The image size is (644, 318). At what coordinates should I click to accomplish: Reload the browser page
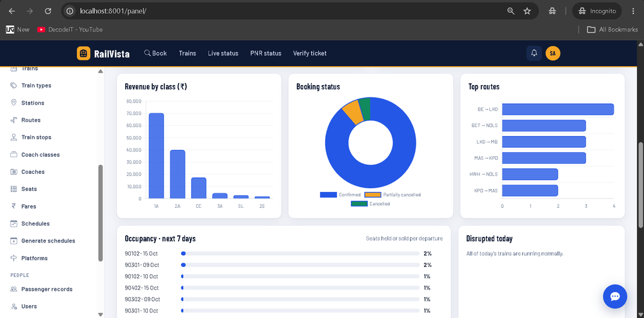click(x=48, y=11)
